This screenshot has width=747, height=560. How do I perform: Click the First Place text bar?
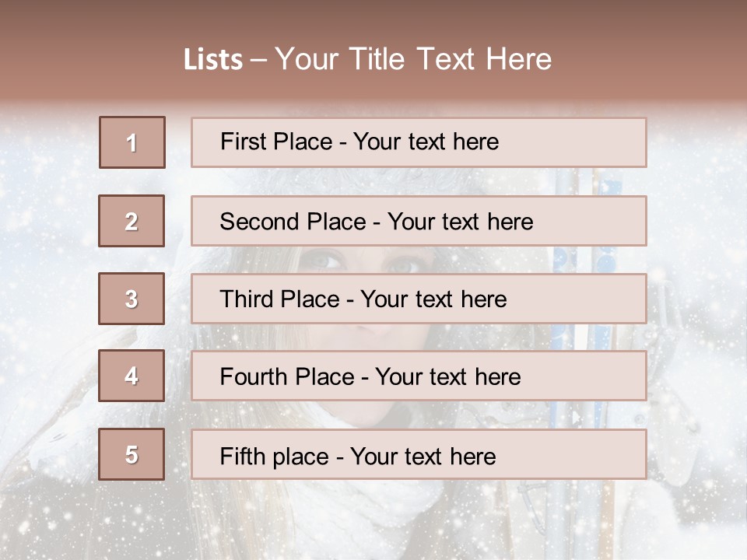pyautogui.click(x=419, y=142)
